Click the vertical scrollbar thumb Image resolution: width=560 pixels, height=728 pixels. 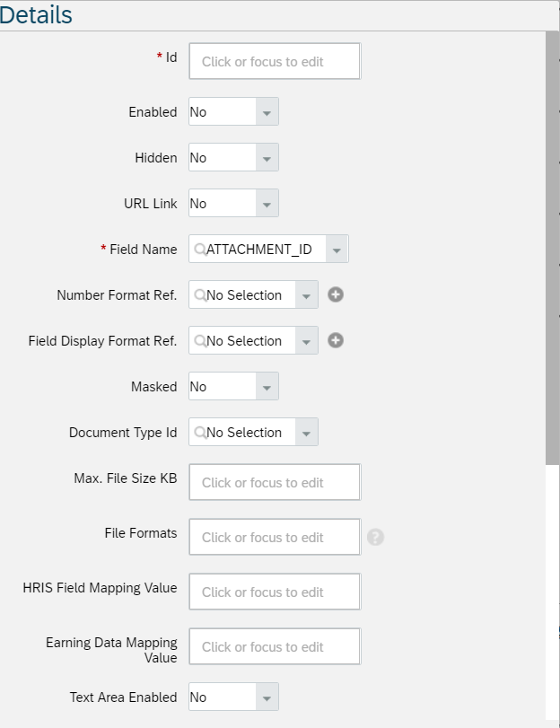(552, 248)
